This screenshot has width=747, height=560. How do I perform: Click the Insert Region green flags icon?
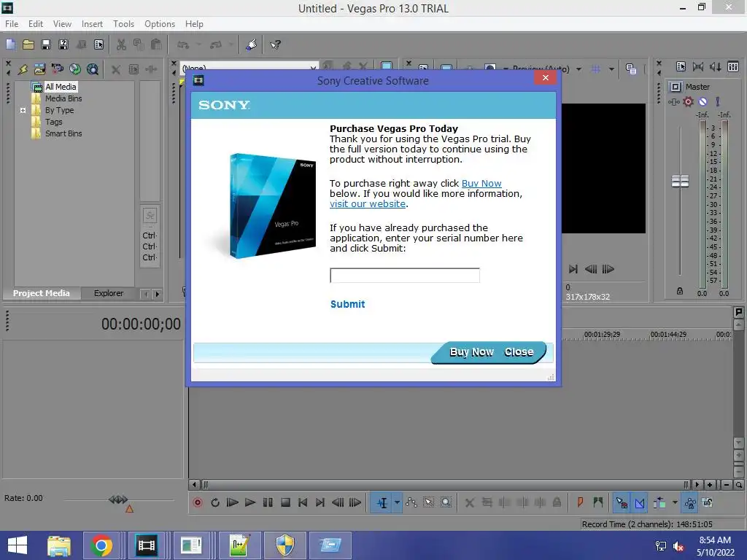[x=598, y=502]
